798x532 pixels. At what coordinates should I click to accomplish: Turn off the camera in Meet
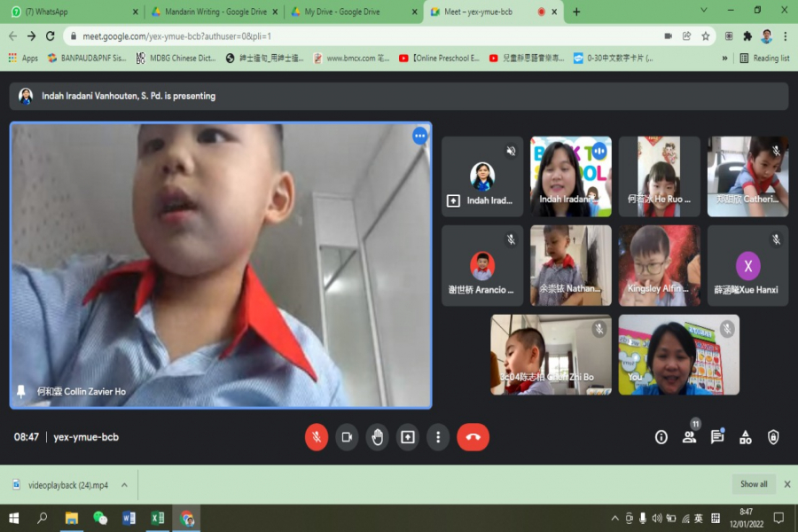[347, 436]
